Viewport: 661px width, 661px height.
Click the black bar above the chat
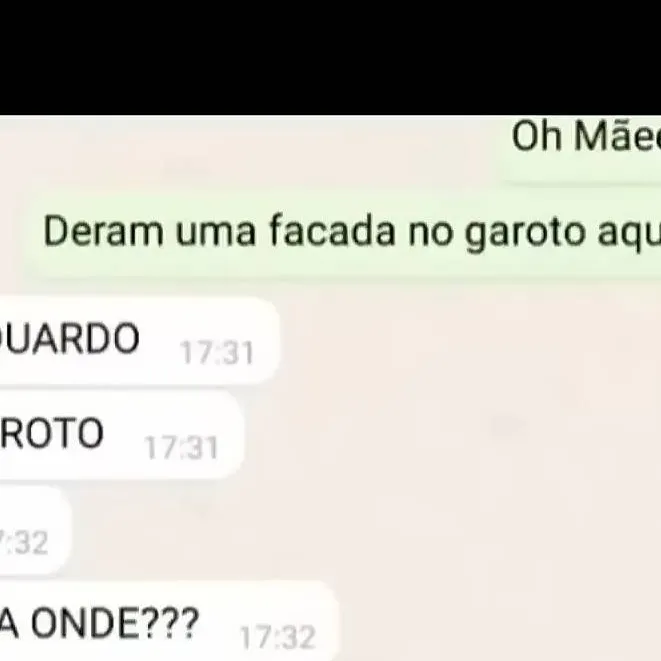330,57
